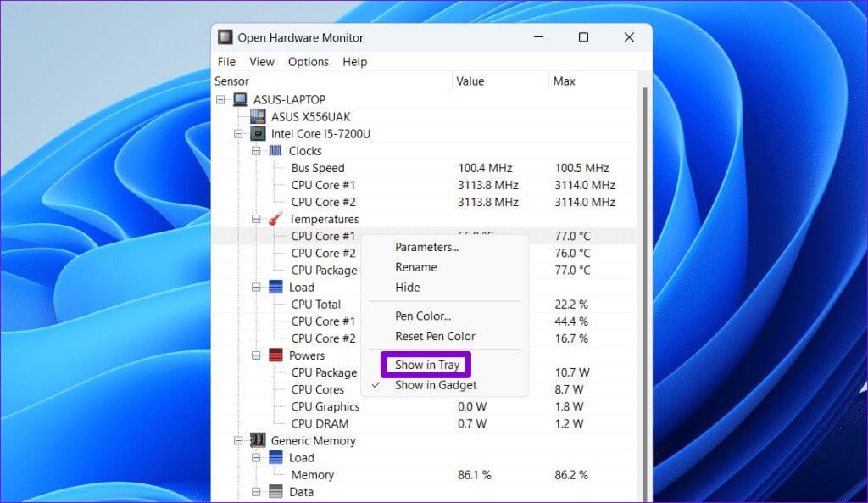
Task: Minimize the Open Hardware Monitor window
Action: point(538,37)
